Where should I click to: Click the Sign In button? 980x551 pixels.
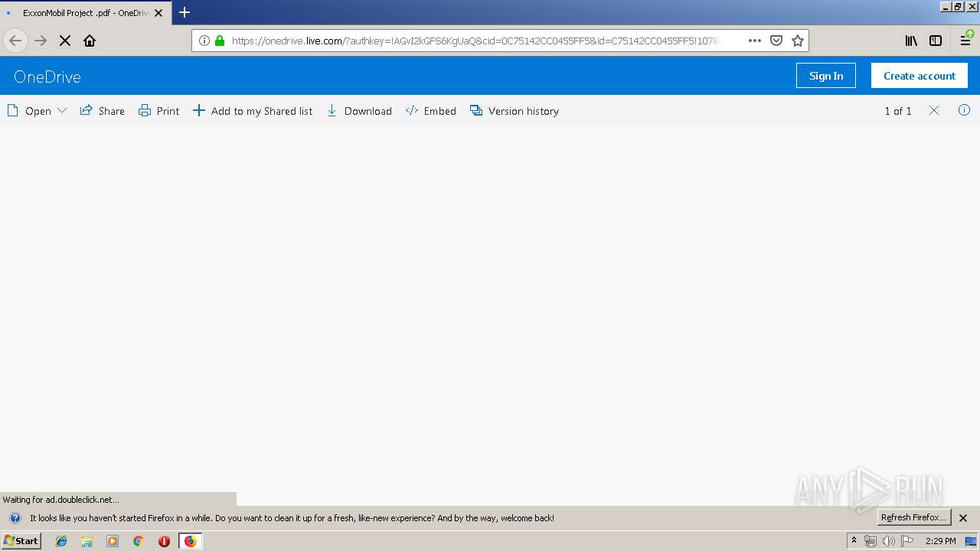point(826,76)
